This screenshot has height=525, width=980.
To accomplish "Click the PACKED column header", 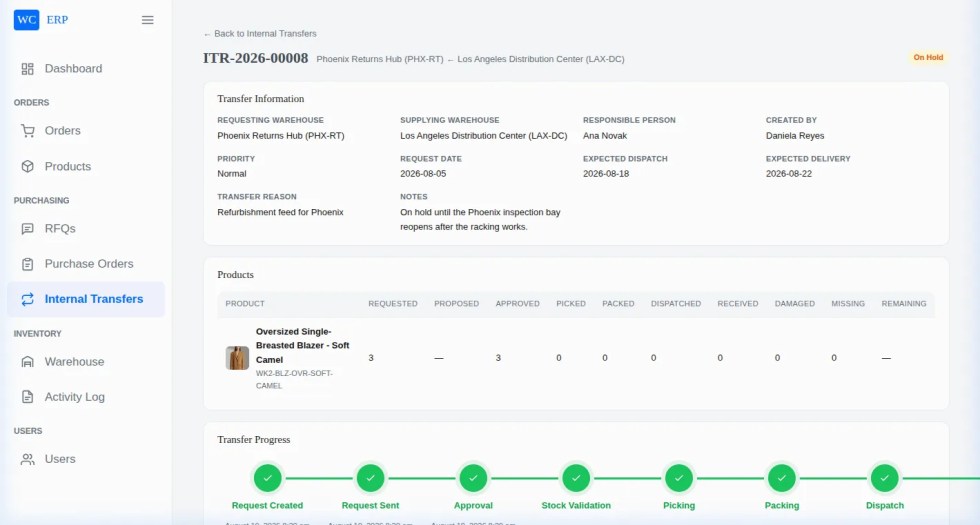I will click(x=618, y=304).
